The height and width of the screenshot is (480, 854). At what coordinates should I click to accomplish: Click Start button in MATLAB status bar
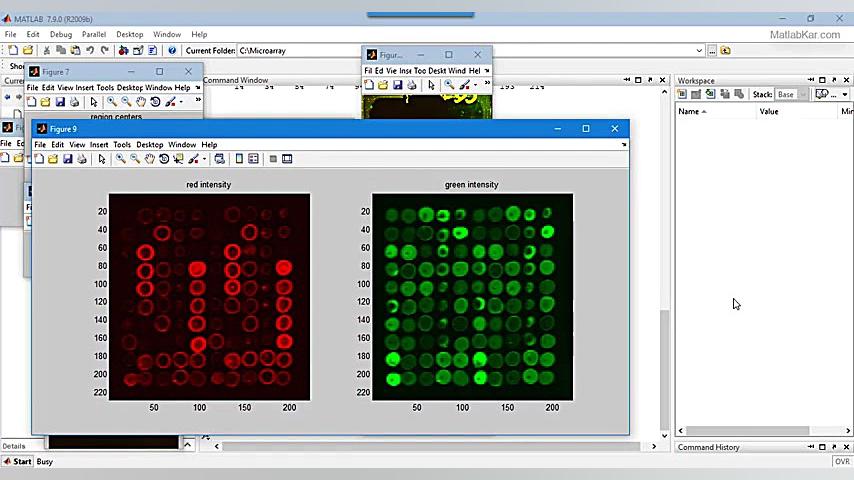point(17,461)
